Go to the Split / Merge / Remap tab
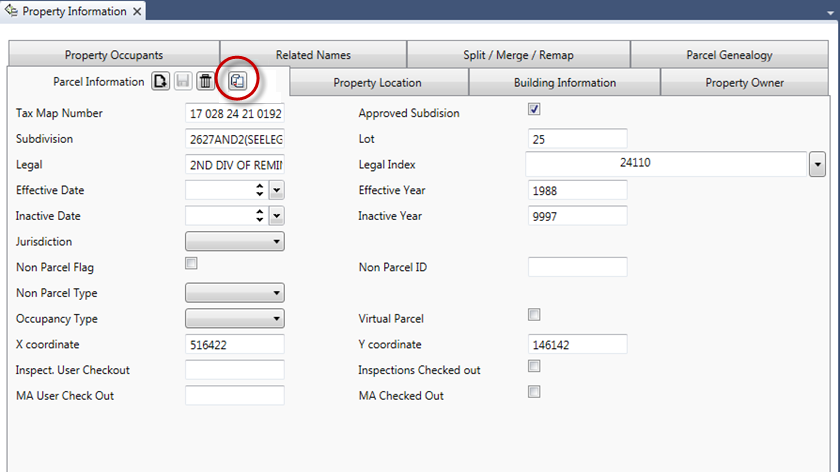 point(518,55)
